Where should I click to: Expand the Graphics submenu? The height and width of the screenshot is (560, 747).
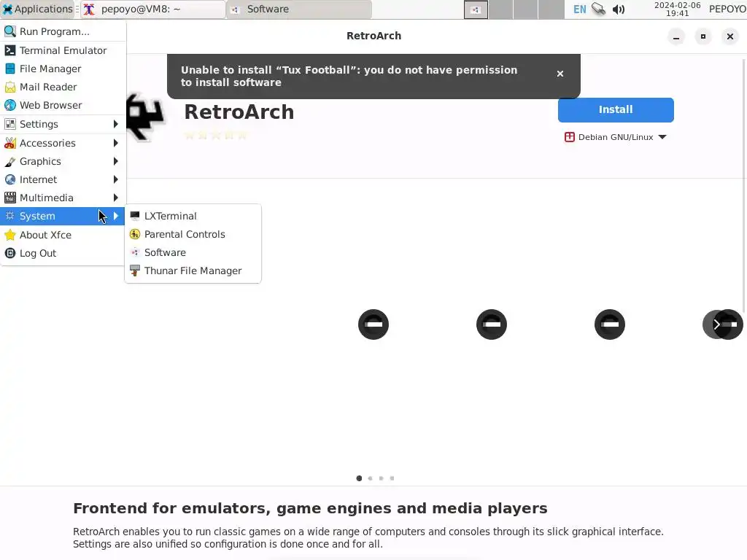(63, 161)
